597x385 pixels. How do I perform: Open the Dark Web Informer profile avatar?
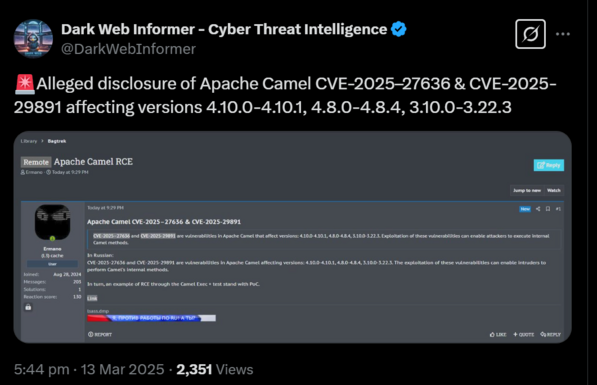point(33,39)
